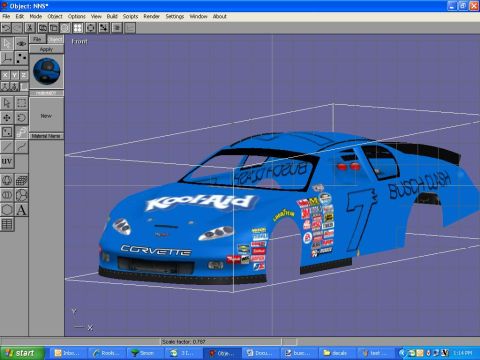
Task: Select the Viewpoint eye tool
Action: point(21,44)
